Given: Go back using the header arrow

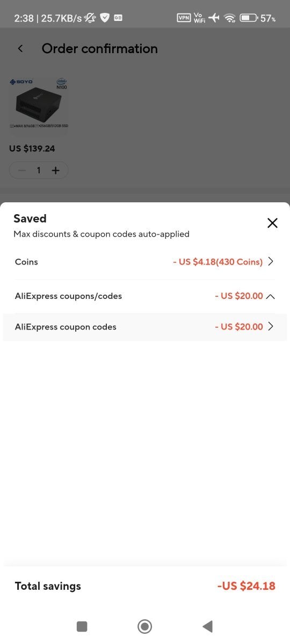Looking at the screenshot, I should click(20, 48).
